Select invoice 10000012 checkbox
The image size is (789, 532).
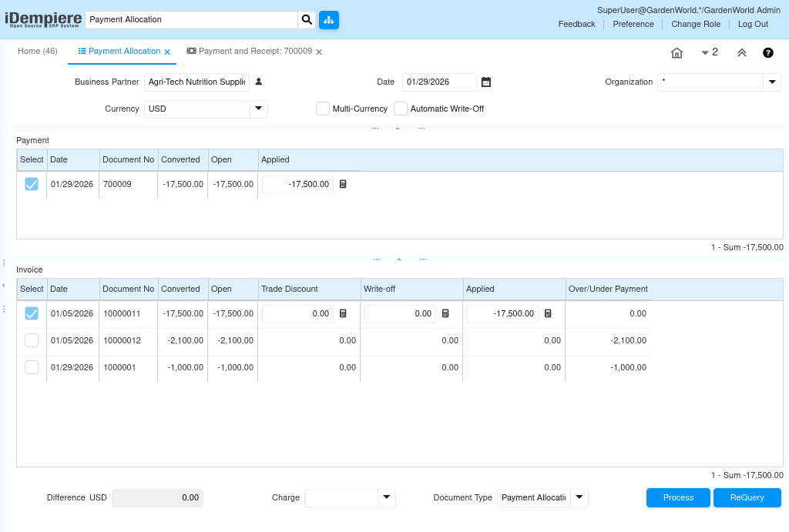click(32, 340)
